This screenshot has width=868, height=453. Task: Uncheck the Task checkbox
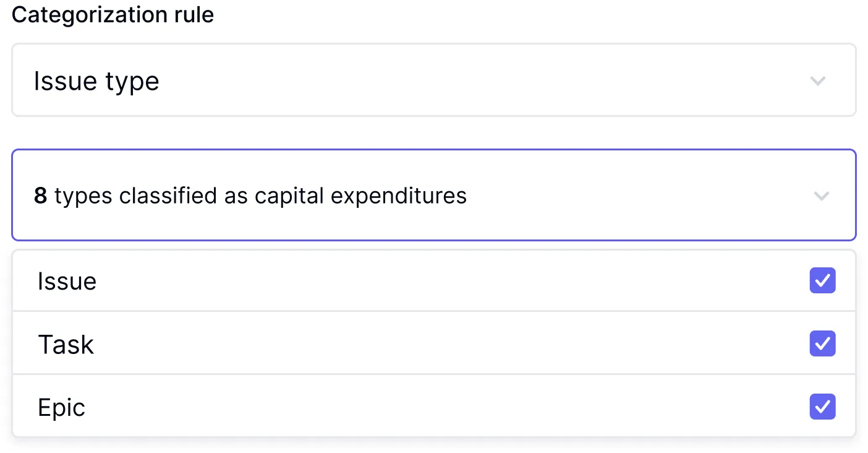[822, 343]
